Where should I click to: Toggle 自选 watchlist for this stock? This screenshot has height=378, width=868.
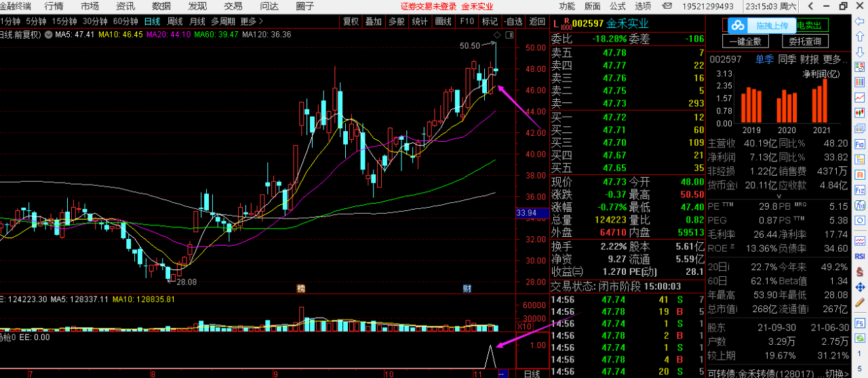click(513, 21)
